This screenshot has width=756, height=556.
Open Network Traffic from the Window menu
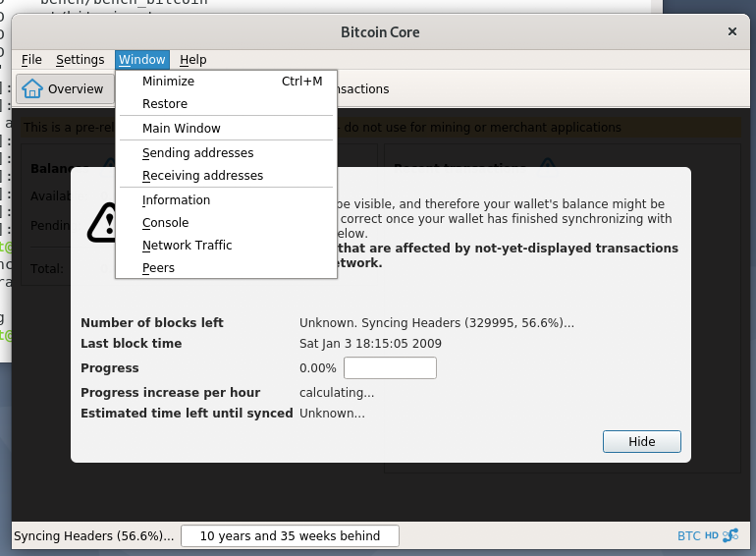coord(226,245)
